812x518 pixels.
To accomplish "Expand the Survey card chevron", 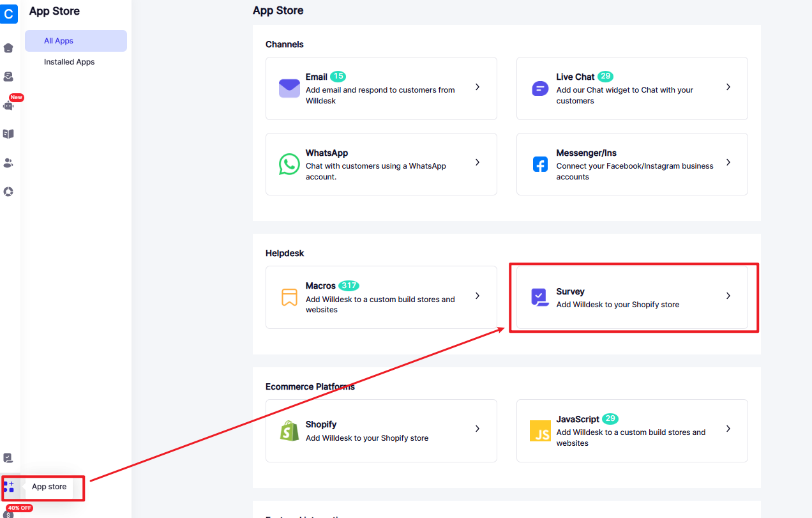I will pos(728,296).
